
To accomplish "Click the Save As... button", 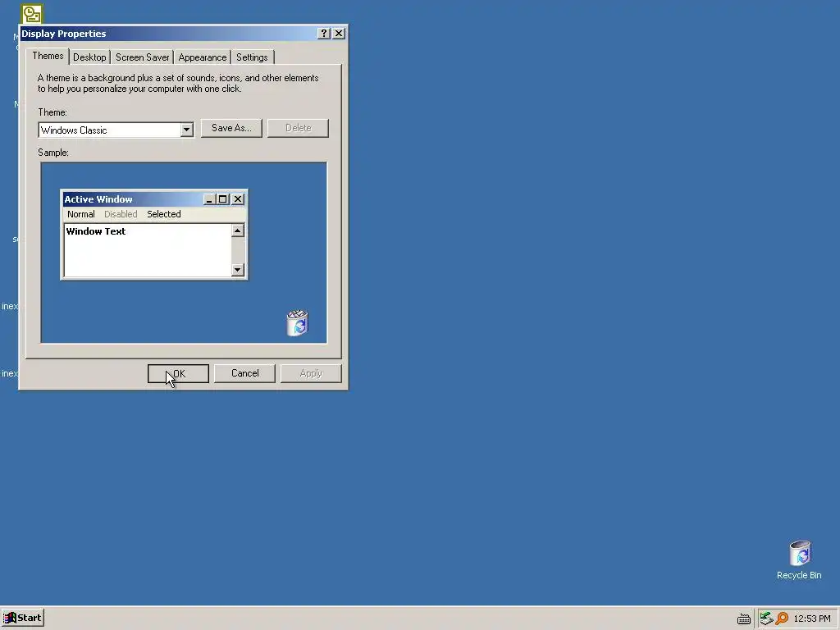I will click(231, 128).
